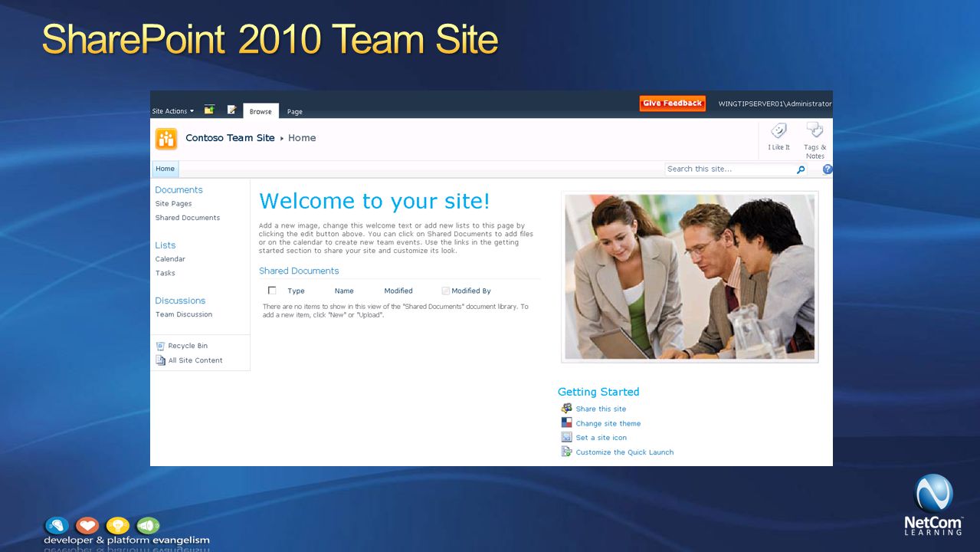Screen dimensions: 980x552
Task: Sort by the Type column header
Action: point(296,291)
